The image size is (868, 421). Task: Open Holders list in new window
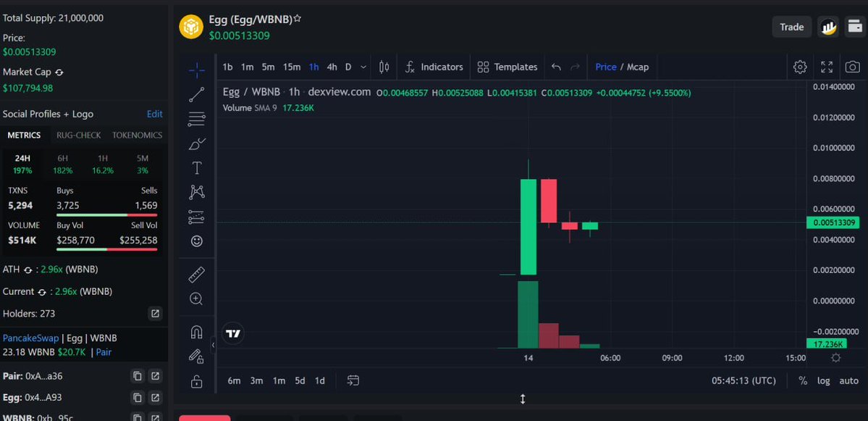tap(156, 314)
